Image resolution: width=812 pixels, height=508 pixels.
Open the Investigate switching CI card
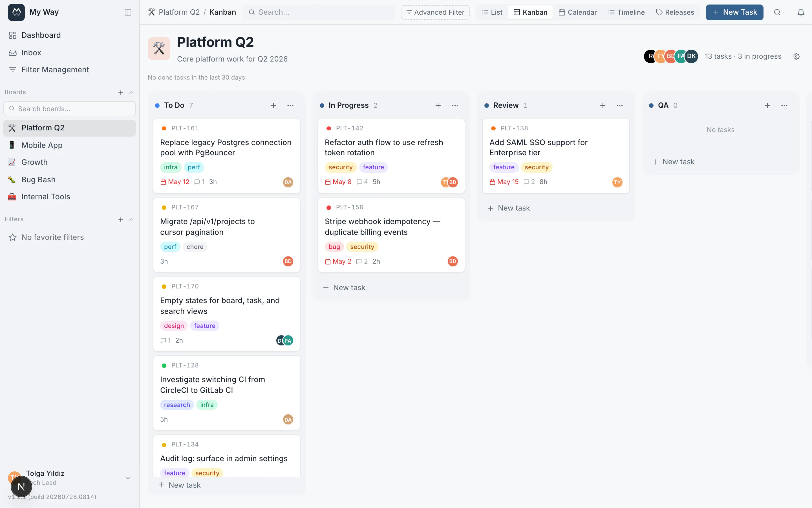click(x=226, y=393)
